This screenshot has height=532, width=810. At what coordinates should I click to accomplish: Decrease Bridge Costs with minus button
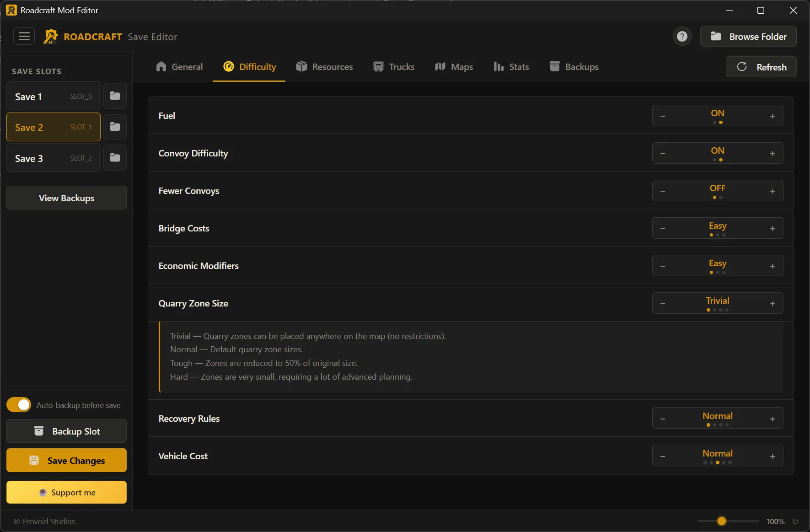(x=663, y=229)
